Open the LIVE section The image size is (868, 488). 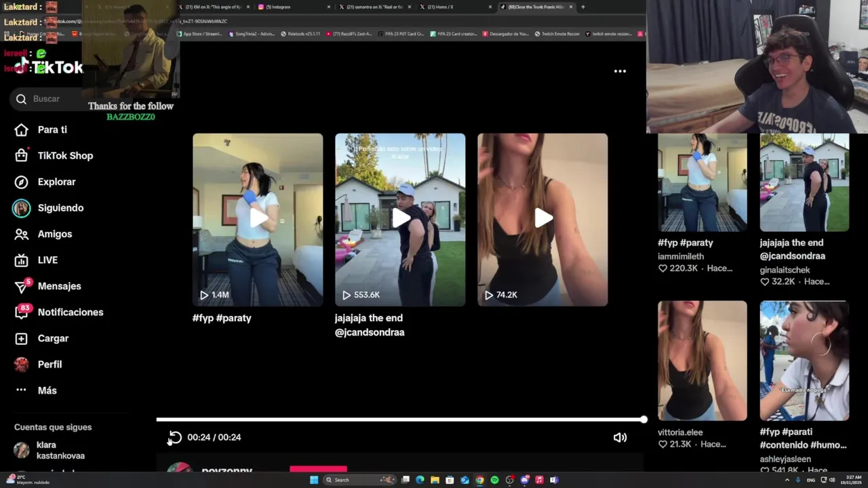pyautogui.click(x=36, y=260)
